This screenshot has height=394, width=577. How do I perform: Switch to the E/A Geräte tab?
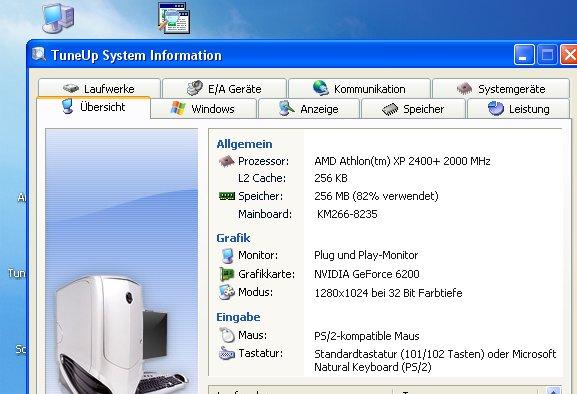(224, 88)
